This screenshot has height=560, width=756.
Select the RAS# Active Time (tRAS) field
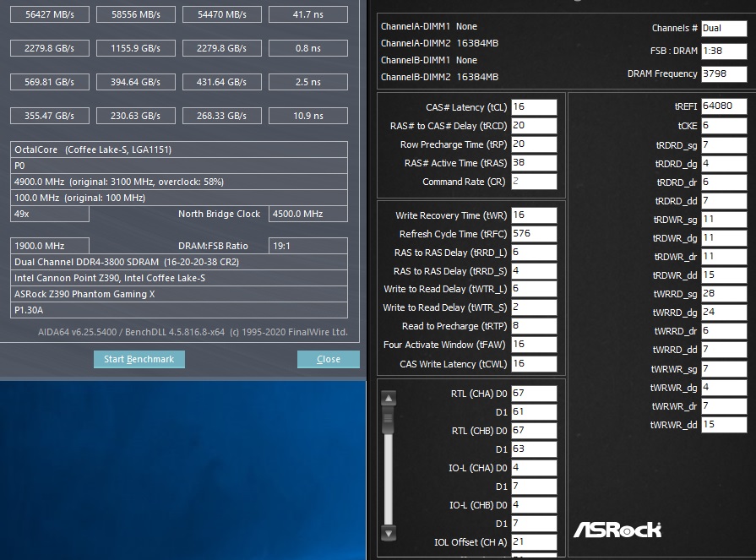click(x=534, y=163)
